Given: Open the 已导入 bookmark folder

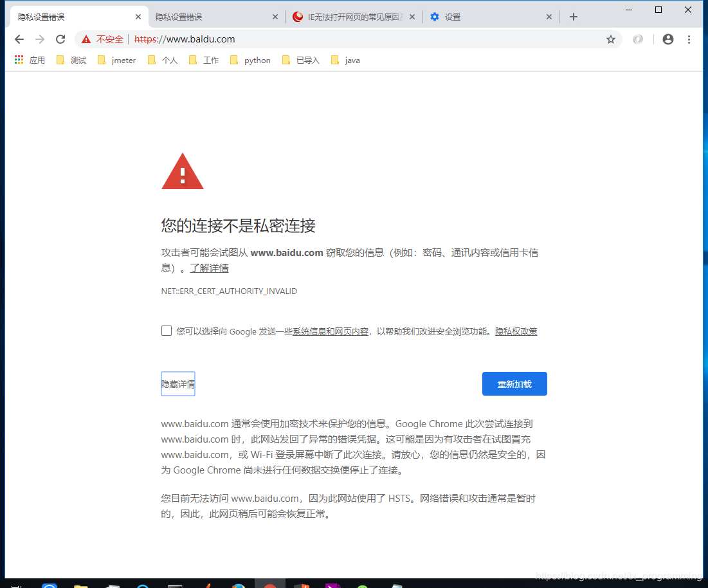Looking at the screenshot, I should click(x=301, y=60).
